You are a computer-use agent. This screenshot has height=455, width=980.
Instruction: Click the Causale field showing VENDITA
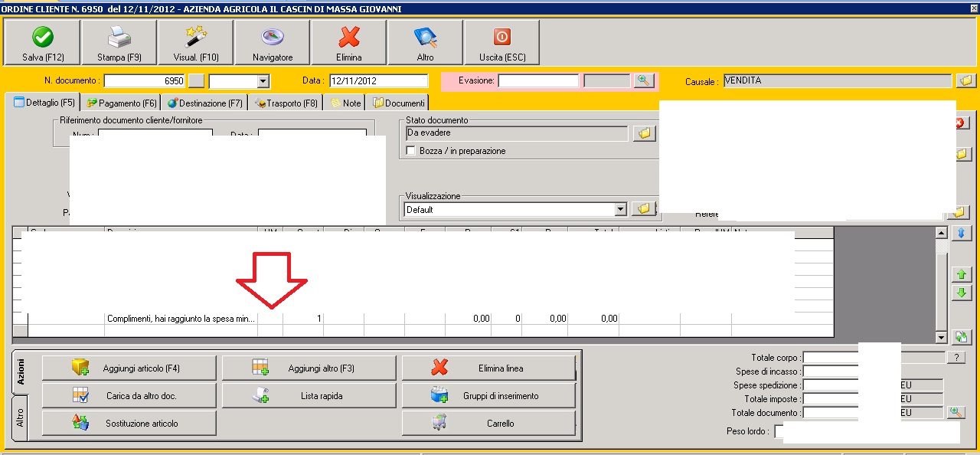(x=838, y=80)
